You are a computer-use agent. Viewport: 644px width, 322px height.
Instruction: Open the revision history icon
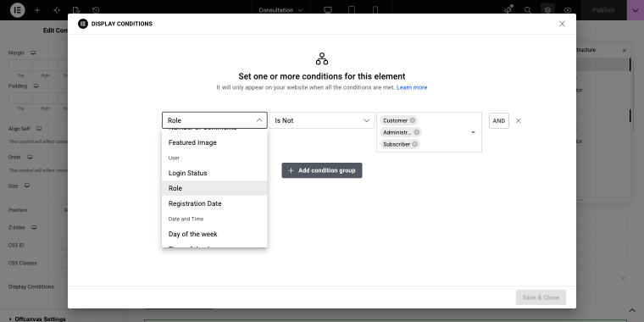click(x=96, y=10)
